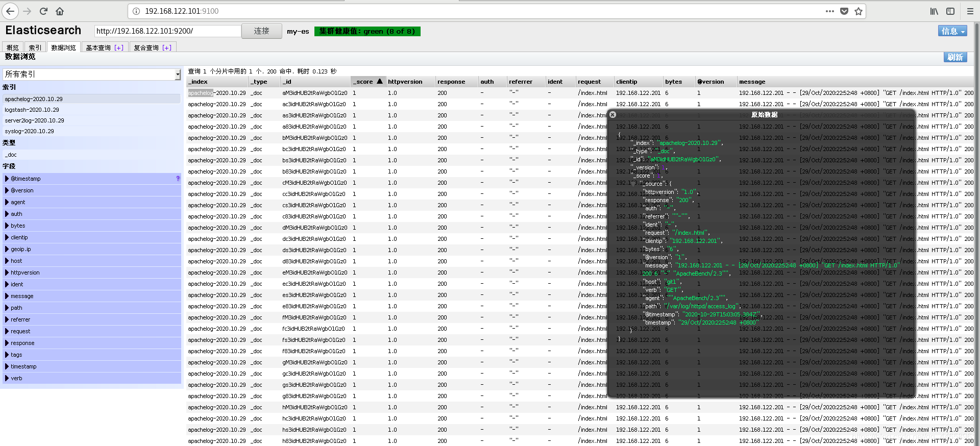
Task: Click the 连接 connect button
Action: tap(261, 31)
